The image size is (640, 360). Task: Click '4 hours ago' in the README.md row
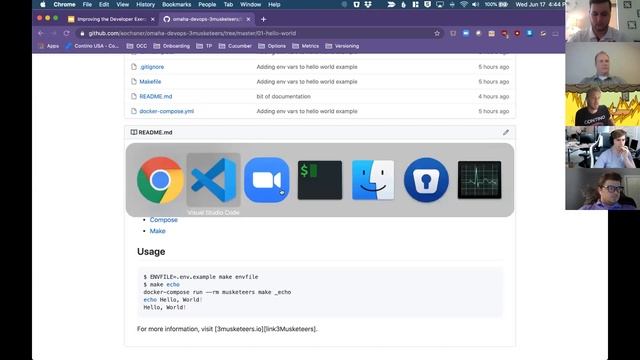point(493,96)
